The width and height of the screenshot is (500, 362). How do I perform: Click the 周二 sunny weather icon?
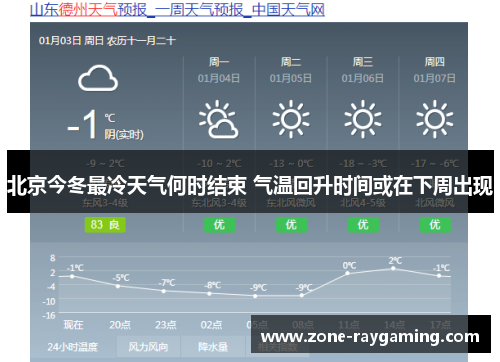click(291, 119)
